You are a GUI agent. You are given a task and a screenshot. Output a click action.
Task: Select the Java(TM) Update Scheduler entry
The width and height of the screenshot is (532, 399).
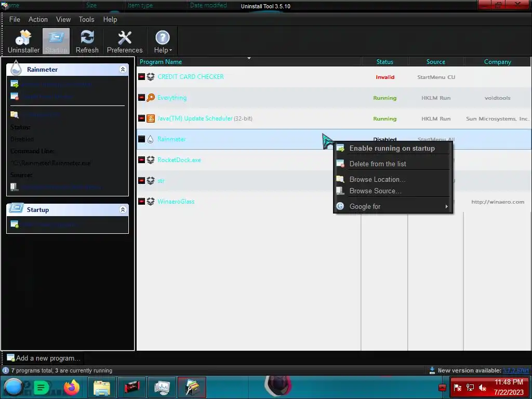coord(334,118)
